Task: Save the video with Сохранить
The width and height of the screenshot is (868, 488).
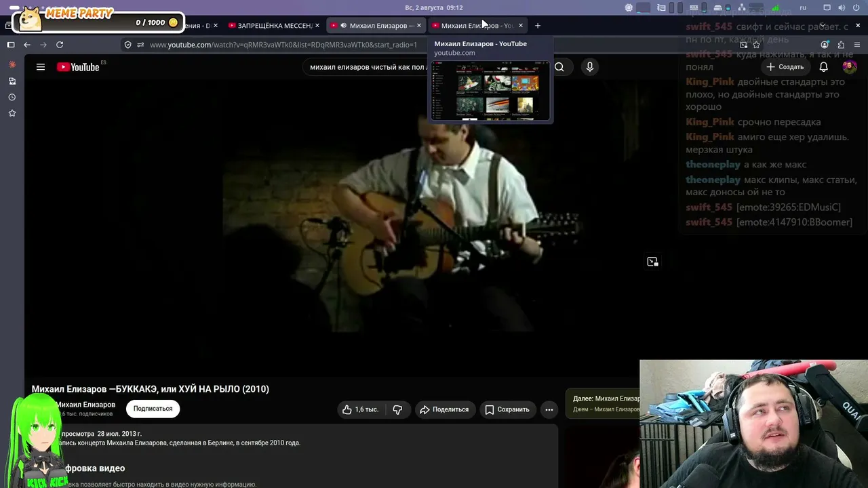Action: point(507,409)
